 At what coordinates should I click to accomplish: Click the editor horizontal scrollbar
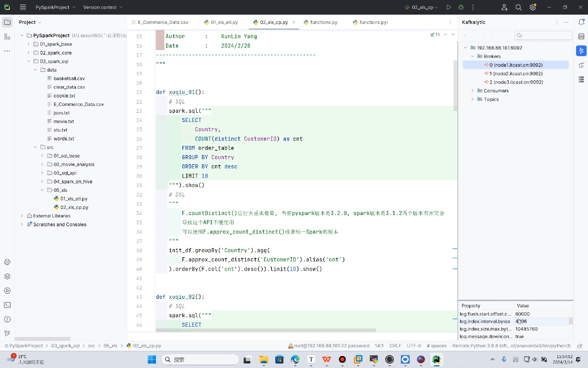[x=266, y=330]
